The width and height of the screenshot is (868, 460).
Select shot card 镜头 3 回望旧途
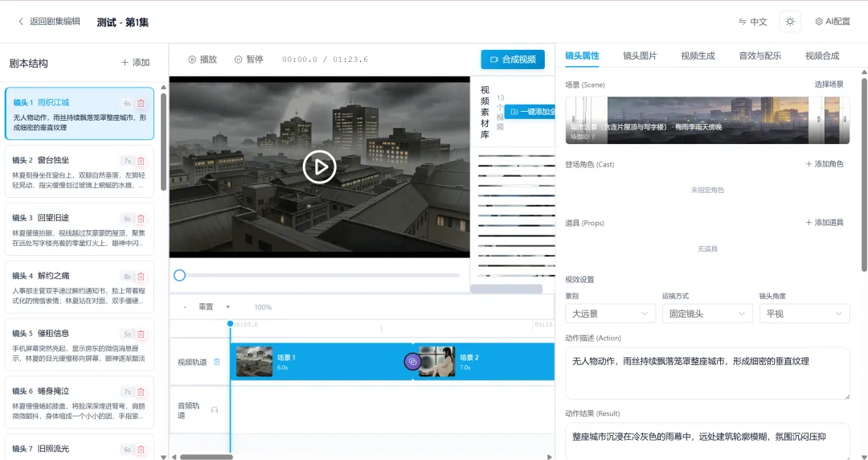point(79,229)
